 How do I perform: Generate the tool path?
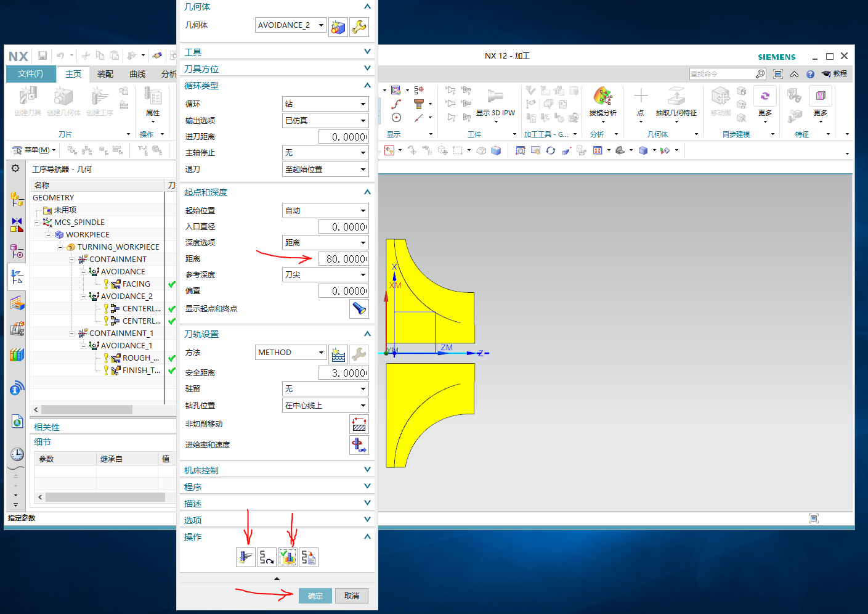(246, 557)
